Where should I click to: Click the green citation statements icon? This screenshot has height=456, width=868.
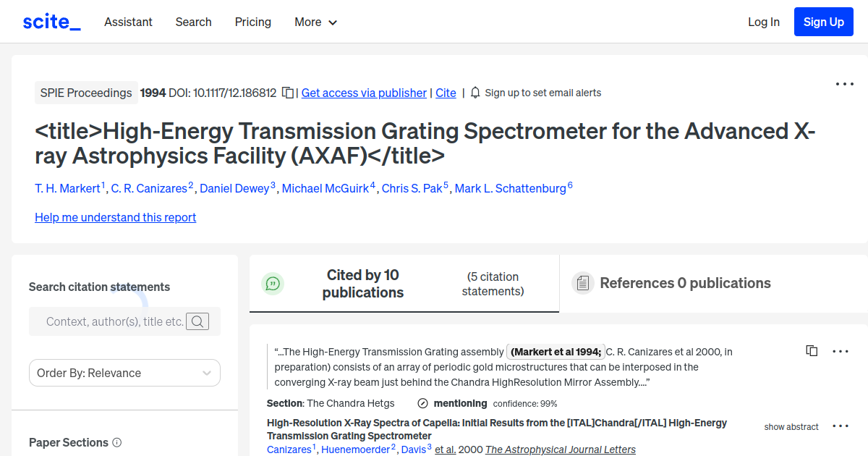[273, 284]
